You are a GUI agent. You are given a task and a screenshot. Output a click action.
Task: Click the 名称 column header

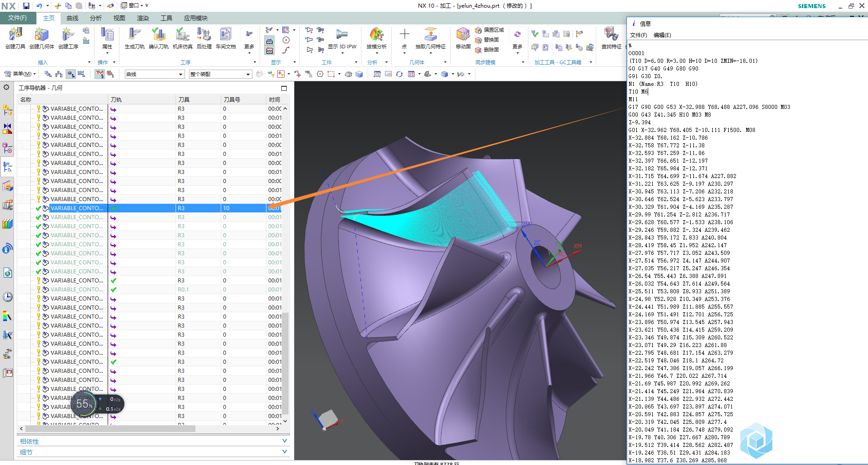click(62, 99)
